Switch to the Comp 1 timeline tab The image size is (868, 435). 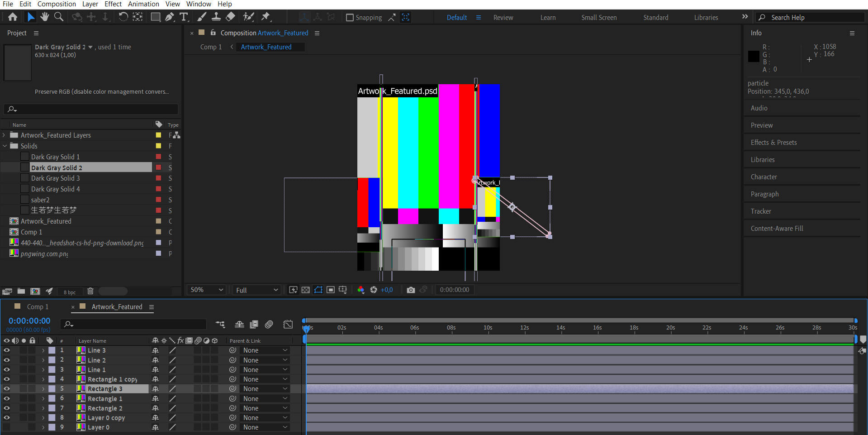pyautogui.click(x=37, y=306)
